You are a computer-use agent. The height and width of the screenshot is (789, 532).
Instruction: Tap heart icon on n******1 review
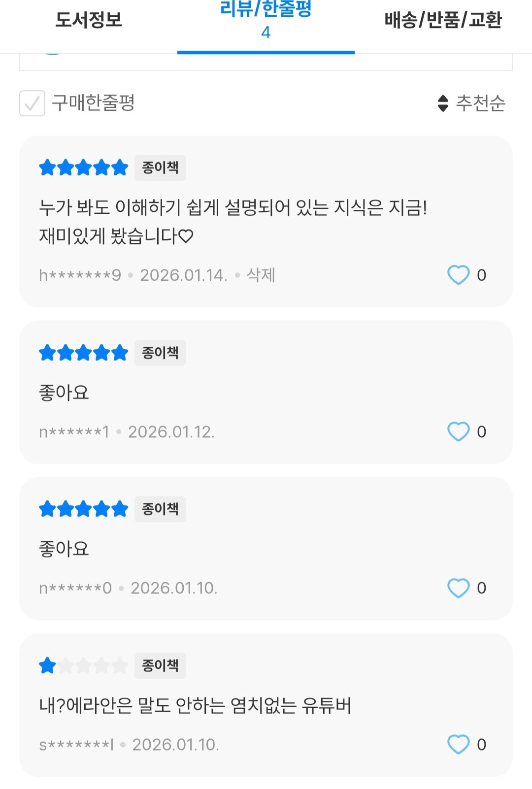pos(458,431)
